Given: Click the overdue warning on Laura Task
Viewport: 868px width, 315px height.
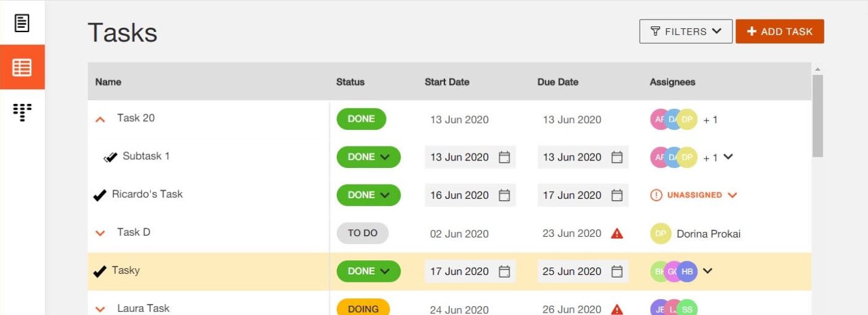Looking at the screenshot, I should click(616, 309).
